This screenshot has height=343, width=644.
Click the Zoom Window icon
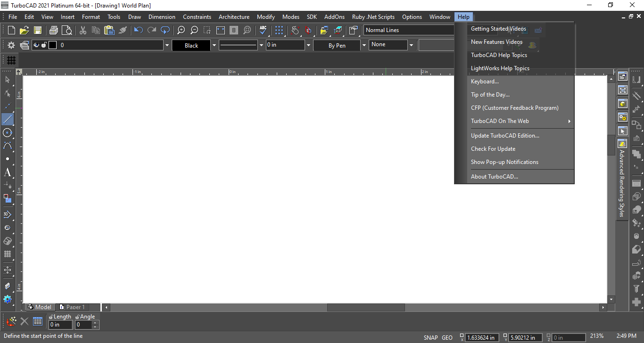207,30
